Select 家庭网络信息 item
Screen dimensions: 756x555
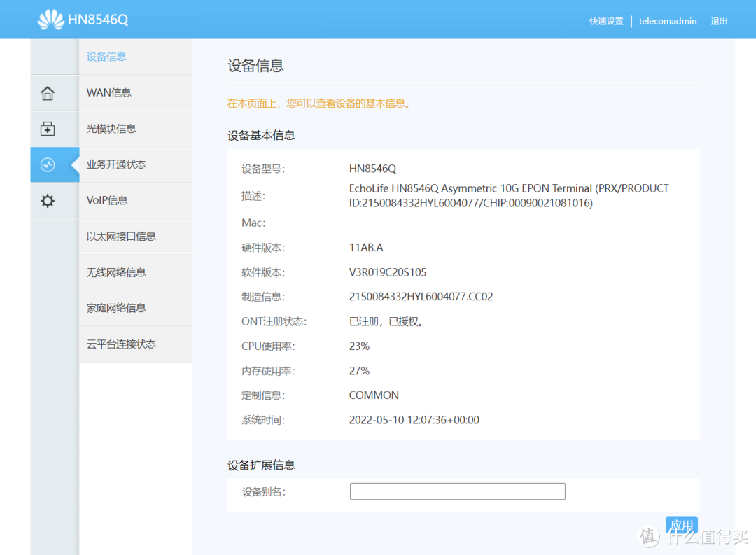click(115, 307)
